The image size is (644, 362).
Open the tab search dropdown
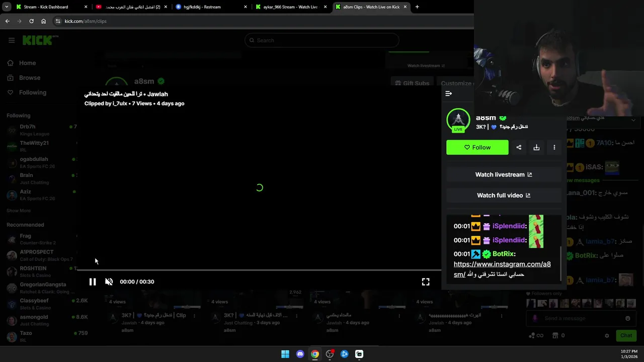[6, 7]
